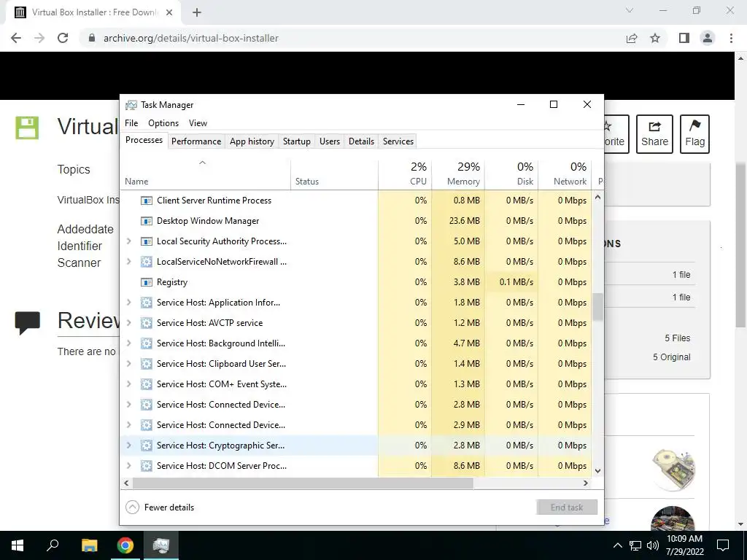Switch to the Performance tab
Viewport: 747px width, 560px height.
(196, 141)
